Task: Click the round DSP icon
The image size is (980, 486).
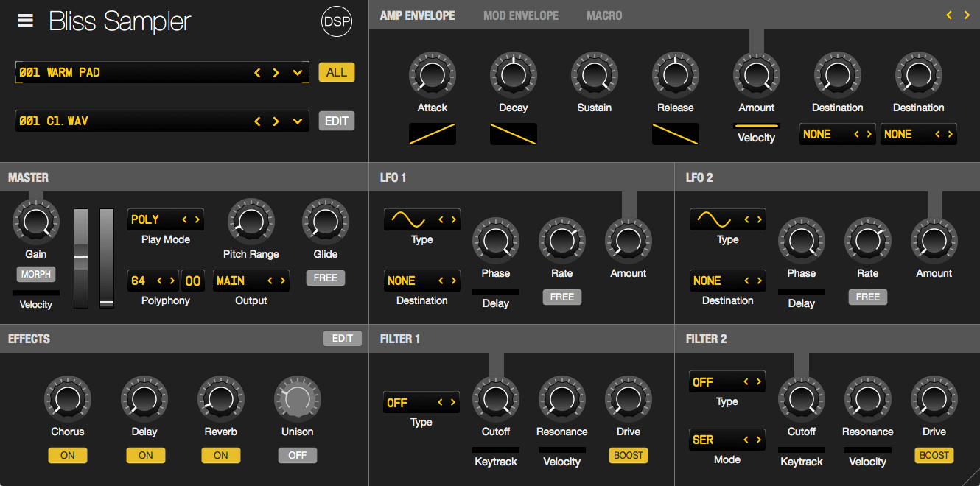Action: point(337,22)
